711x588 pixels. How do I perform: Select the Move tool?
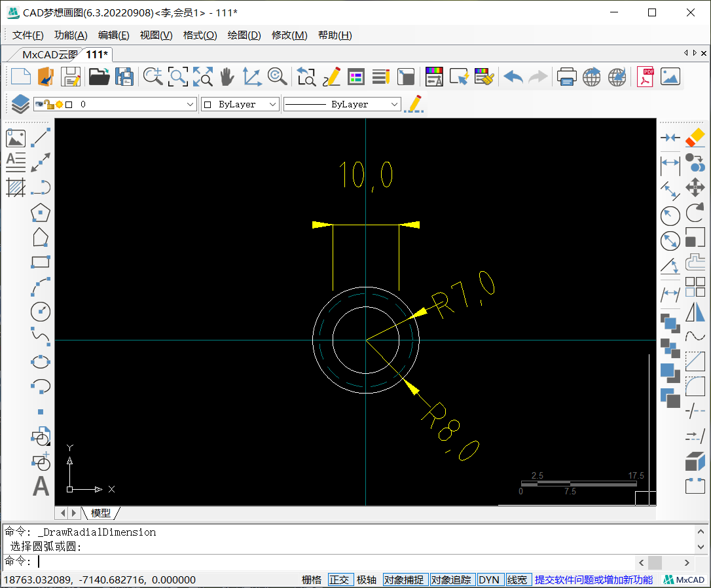coord(695,187)
